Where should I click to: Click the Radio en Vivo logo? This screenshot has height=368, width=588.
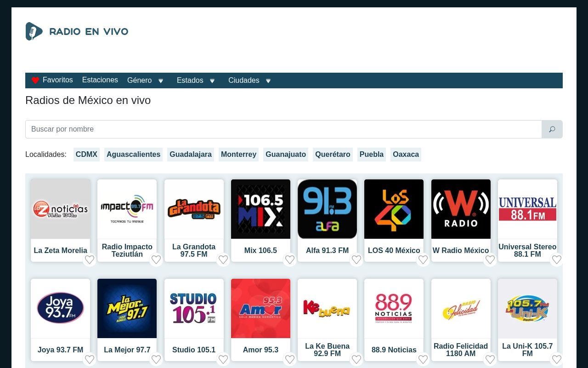(77, 31)
